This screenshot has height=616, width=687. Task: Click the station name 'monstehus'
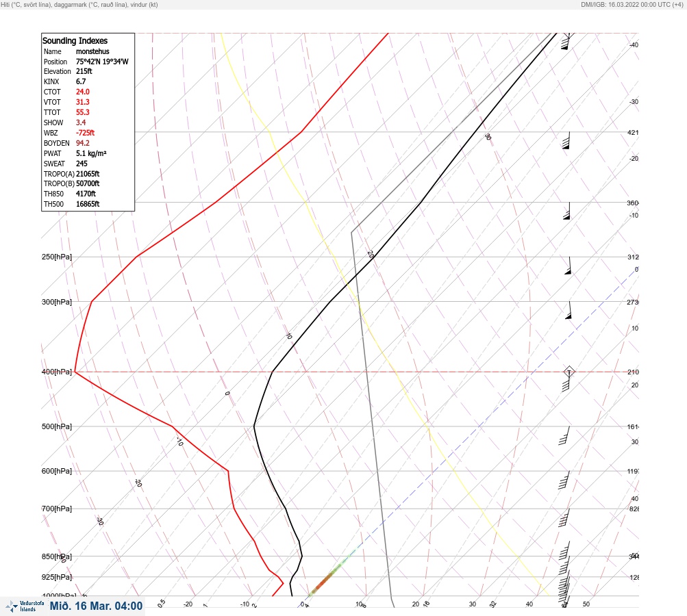click(92, 51)
